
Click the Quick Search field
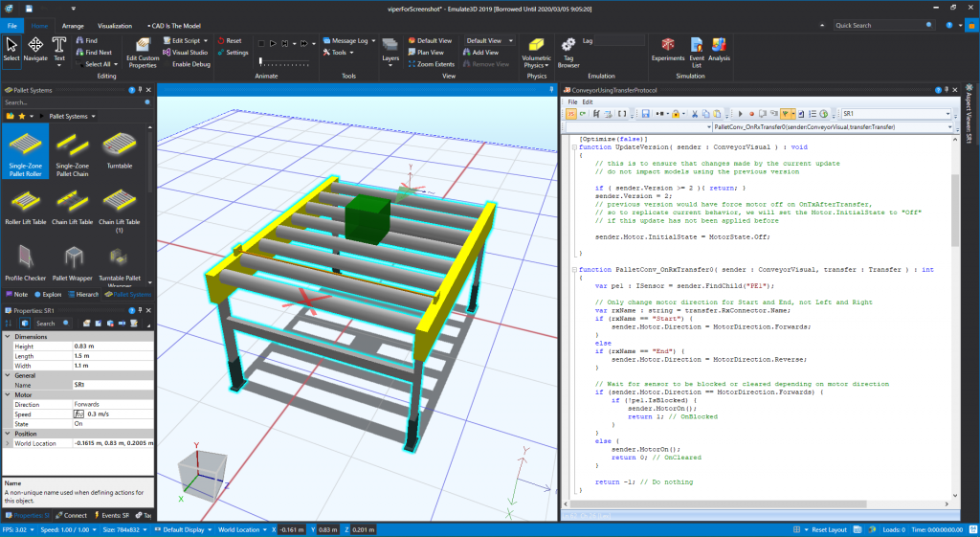point(883,26)
